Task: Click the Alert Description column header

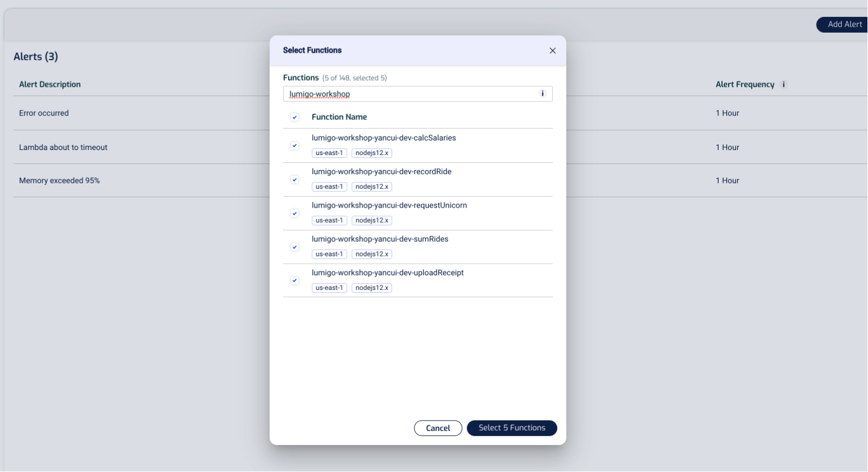Action: coord(50,85)
